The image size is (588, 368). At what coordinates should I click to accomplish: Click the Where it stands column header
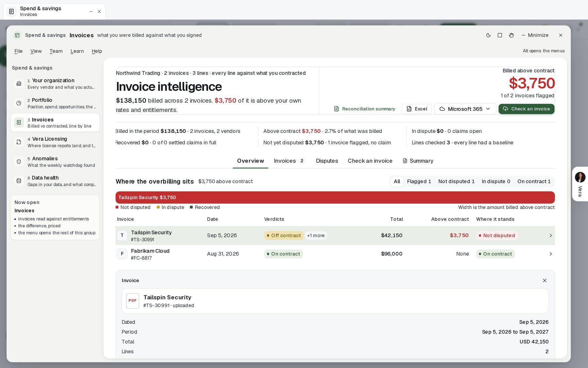495,219
